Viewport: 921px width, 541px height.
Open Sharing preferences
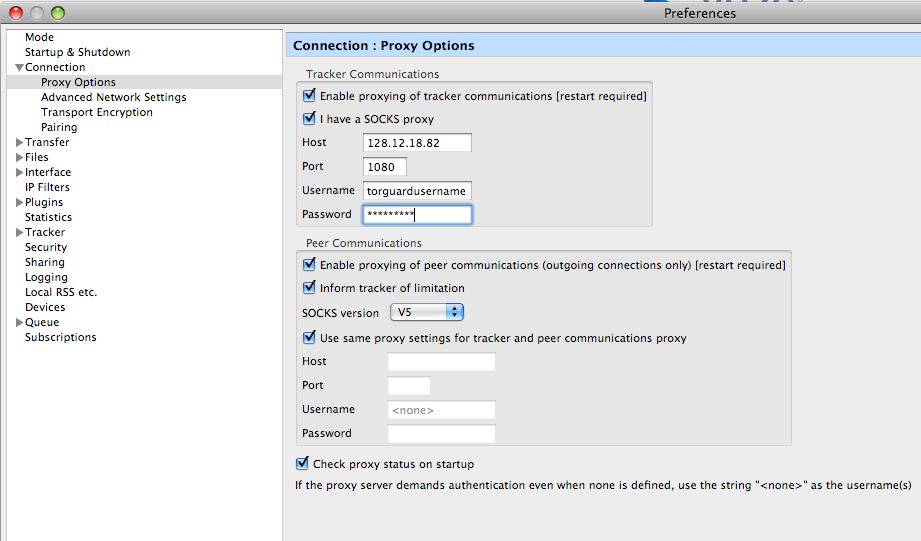[x=45, y=262]
